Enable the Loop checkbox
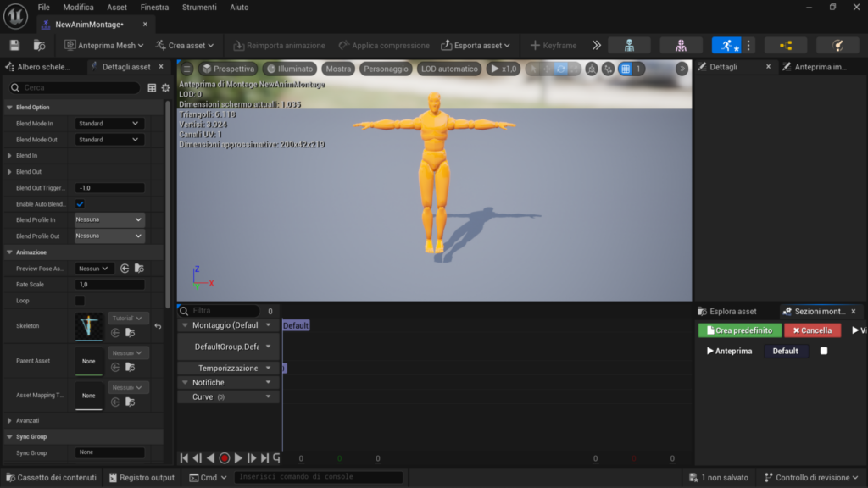868x488 pixels. (x=81, y=301)
